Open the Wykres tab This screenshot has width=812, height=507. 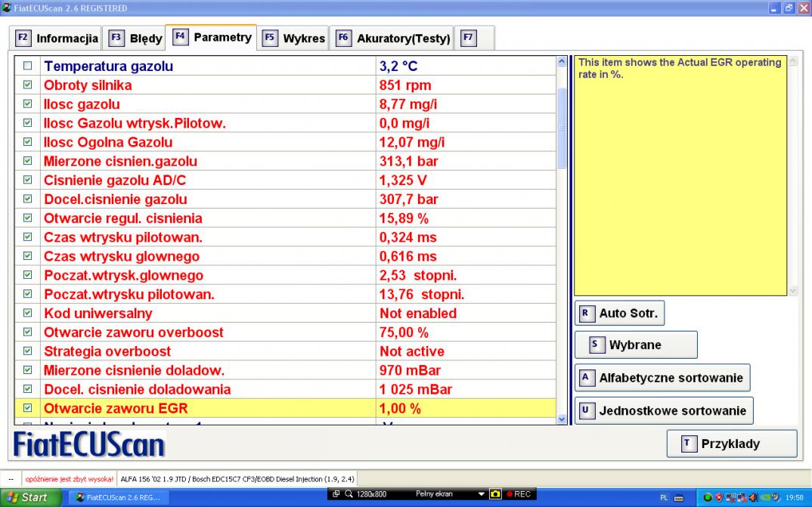[293, 38]
